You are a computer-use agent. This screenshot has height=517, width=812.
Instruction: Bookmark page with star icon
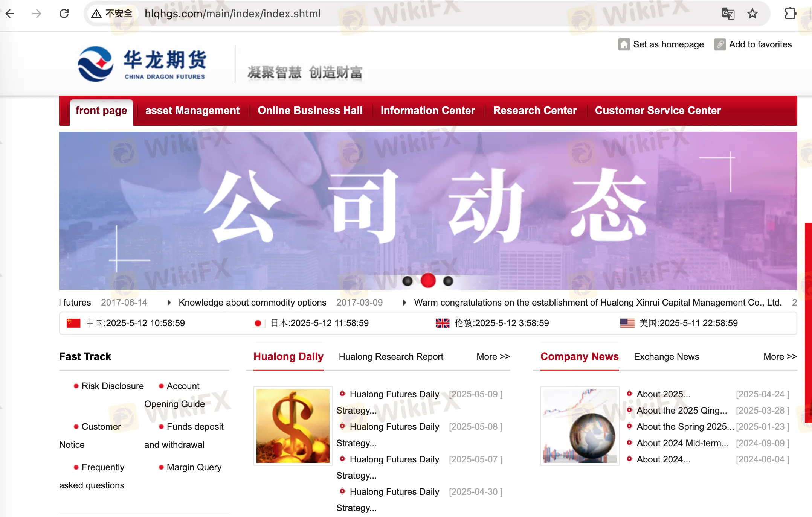[752, 14]
